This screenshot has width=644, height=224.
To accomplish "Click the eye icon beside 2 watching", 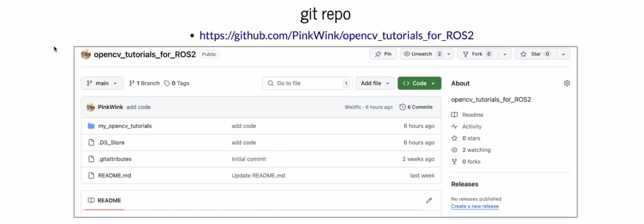I will (x=454, y=150).
